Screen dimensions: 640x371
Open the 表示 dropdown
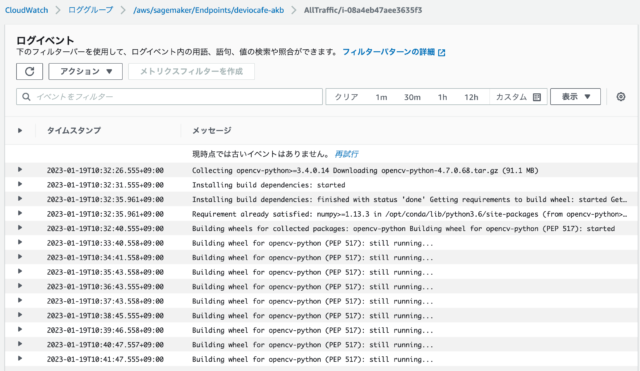click(x=575, y=97)
